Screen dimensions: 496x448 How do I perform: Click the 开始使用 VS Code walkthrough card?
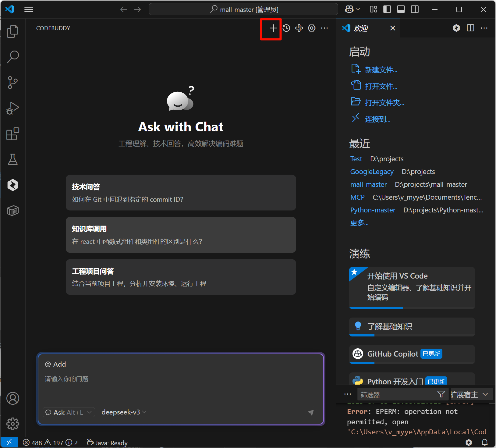[412, 287]
